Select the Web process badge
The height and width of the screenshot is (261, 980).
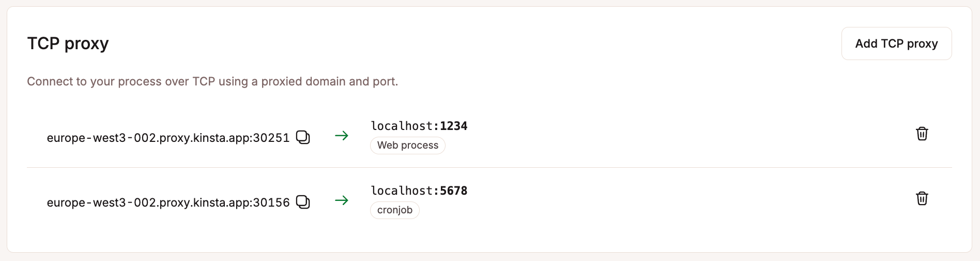coord(407,146)
